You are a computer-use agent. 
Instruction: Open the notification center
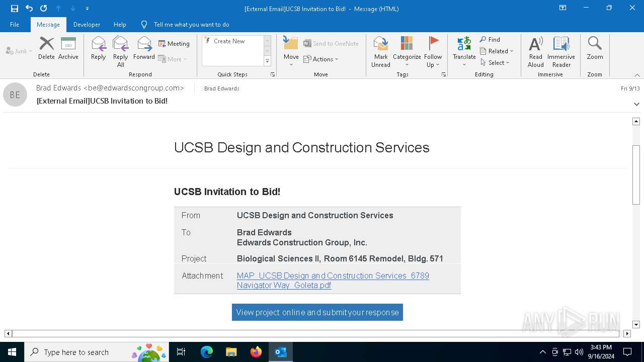627,352
